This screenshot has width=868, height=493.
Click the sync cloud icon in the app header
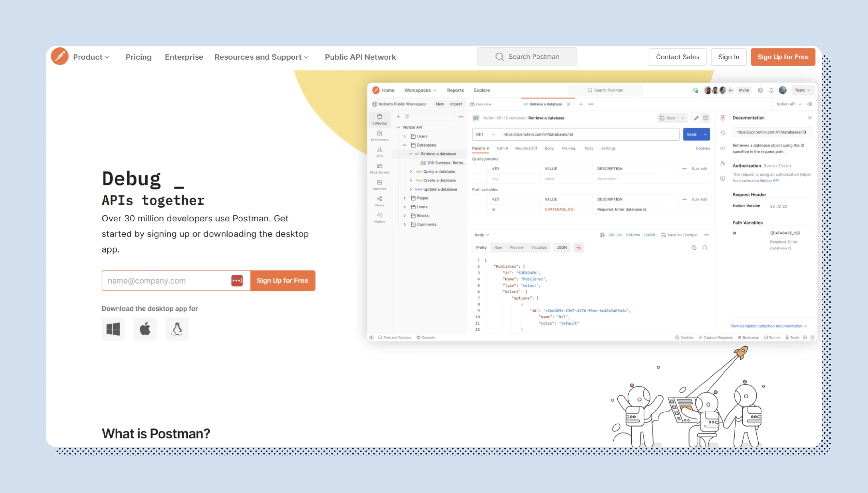pyautogui.click(x=695, y=90)
